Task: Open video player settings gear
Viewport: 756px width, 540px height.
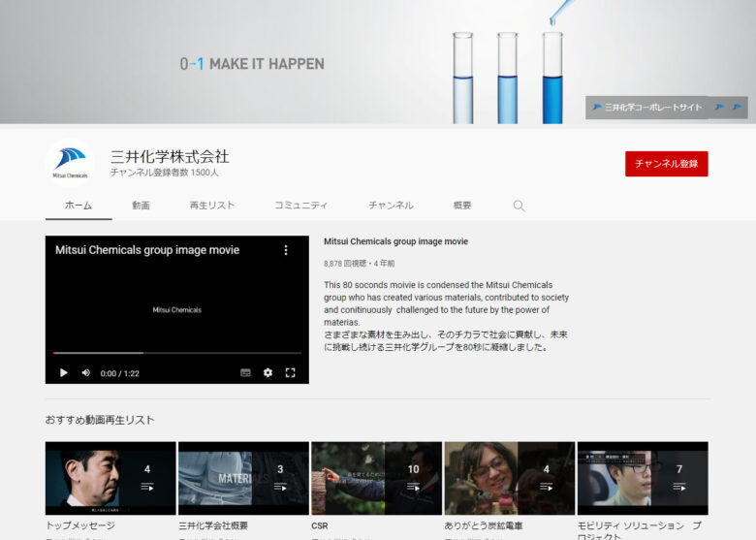Action: tap(268, 372)
